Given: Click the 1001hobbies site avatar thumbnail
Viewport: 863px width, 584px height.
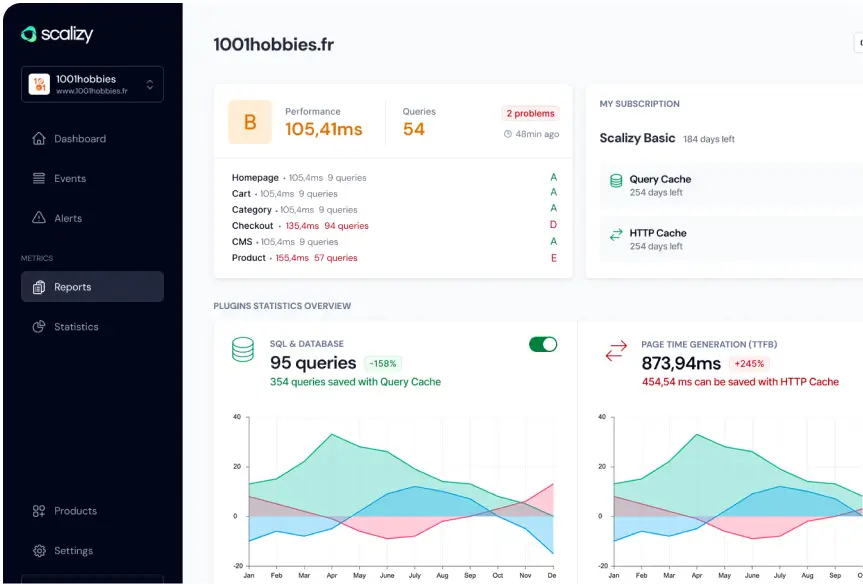Looking at the screenshot, I should click(39, 84).
